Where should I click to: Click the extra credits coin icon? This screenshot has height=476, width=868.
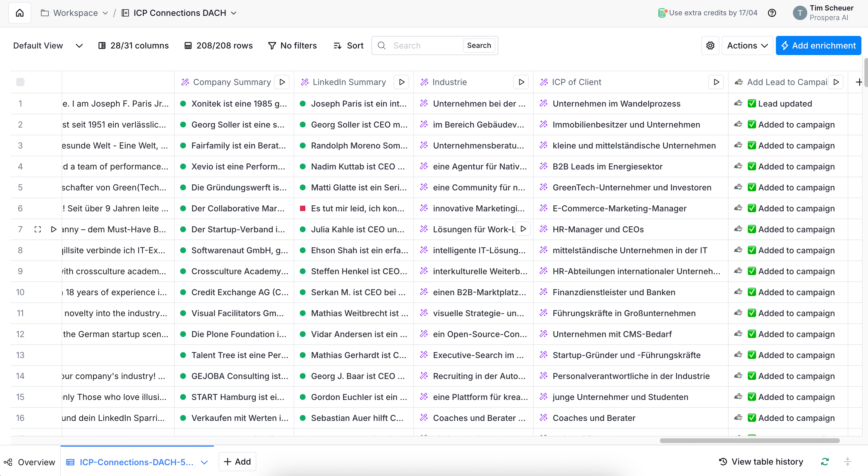coord(663,13)
